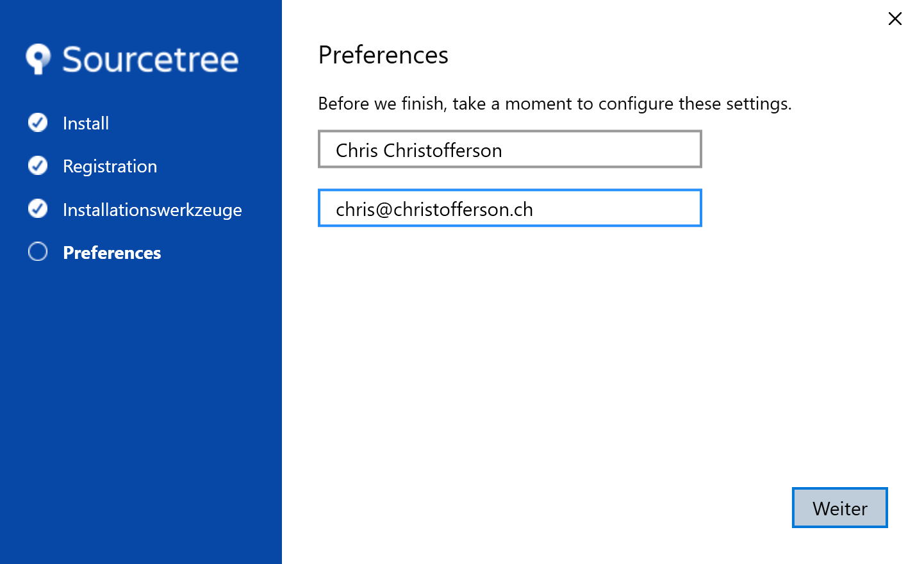This screenshot has height=564, width=924.
Task: Click the '@' symbol in the email field
Action: [384, 210]
